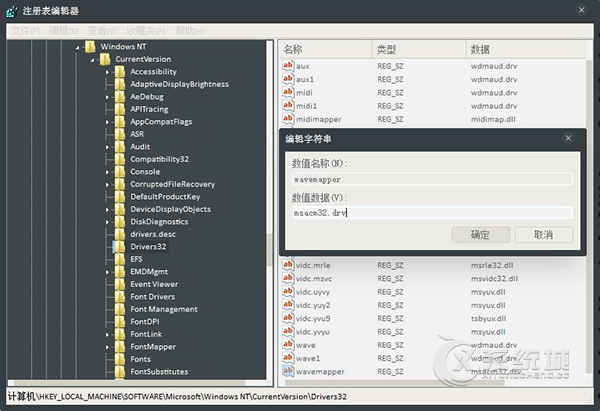Screen dimensions: 600x411
Task: Open the 文件(F) menu
Action: coord(25,31)
